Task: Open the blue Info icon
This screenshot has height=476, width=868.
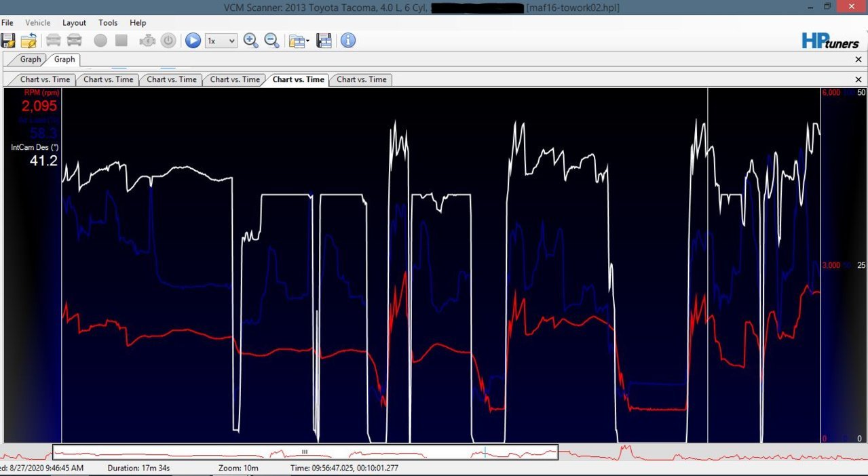Action: point(348,41)
